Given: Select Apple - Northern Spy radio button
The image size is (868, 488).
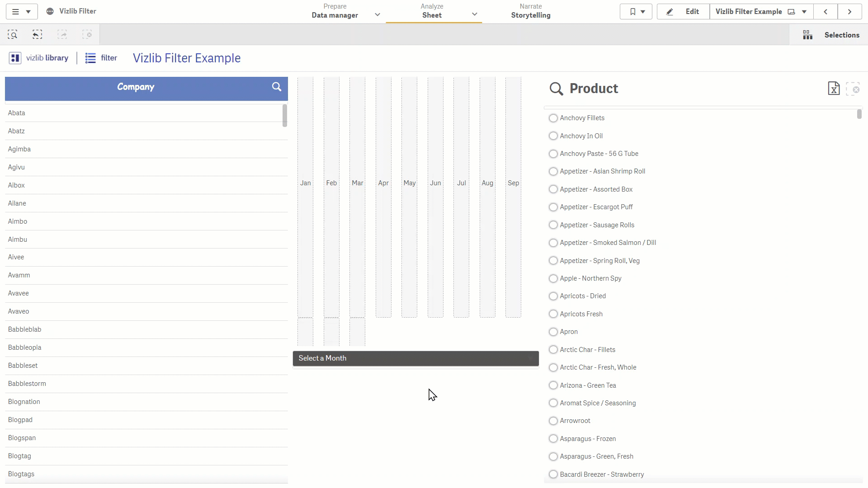Looking at the screenshot, I should click(553, 279).
